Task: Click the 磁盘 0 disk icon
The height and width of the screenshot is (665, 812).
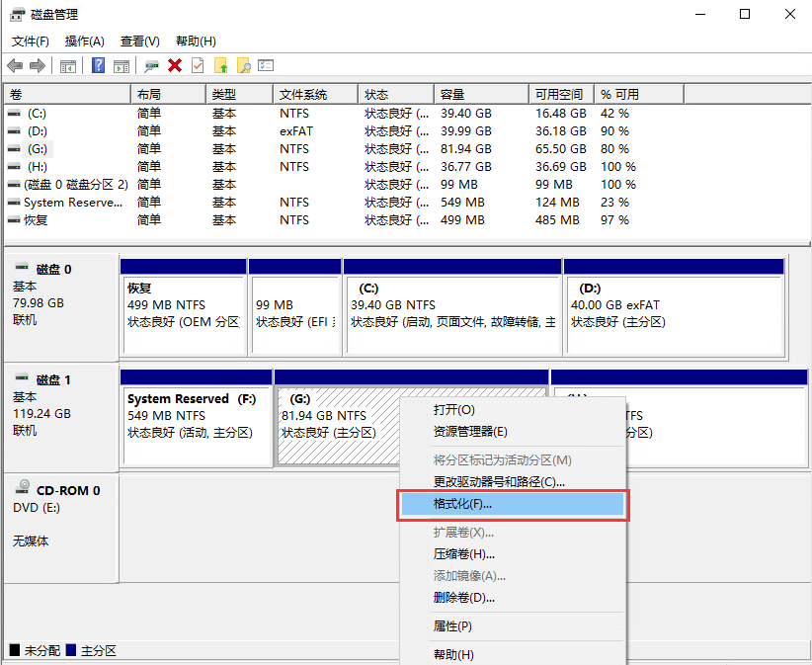Action: coord(22,267)
